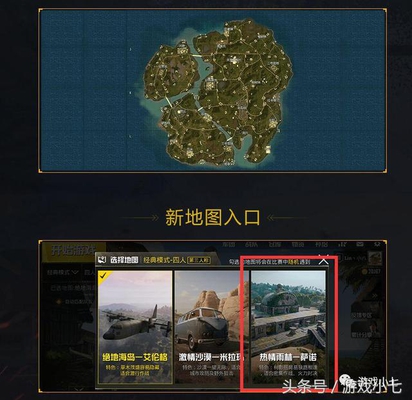This screenshot has height=400, width=412.
Task: Toggle the 第三人称 perspective tag
Action: (199, 260)
